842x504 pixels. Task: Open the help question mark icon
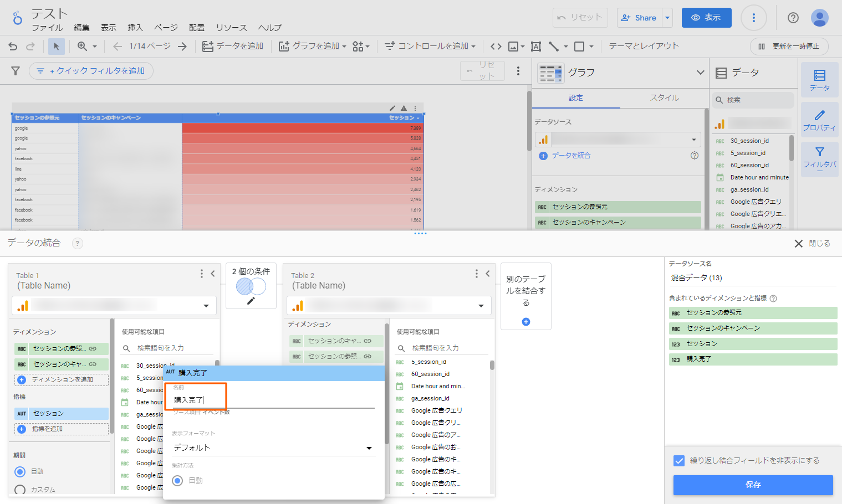click(x=793, y=18)
